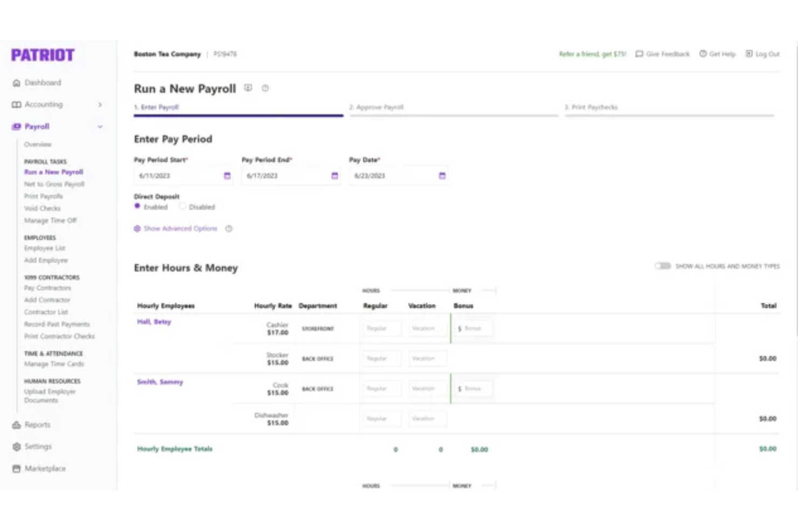Click the Refer a friend, get $75 link
Screen dimensions: 798x532
coord(592,54)
